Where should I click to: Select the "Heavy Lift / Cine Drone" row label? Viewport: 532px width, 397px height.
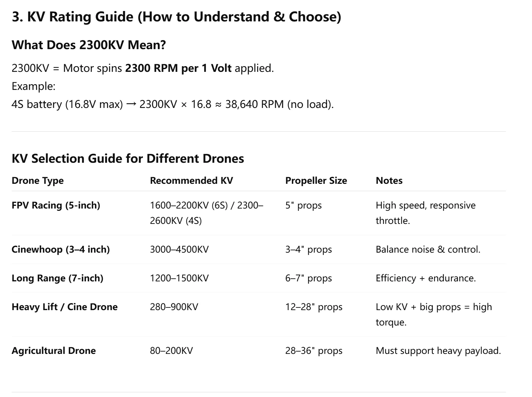click(x=65, y=307)
